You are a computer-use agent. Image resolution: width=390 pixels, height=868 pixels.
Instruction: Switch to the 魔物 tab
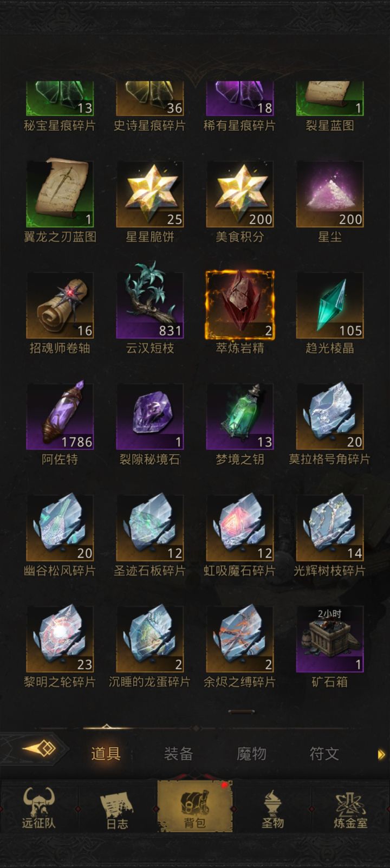pos(251,753)
